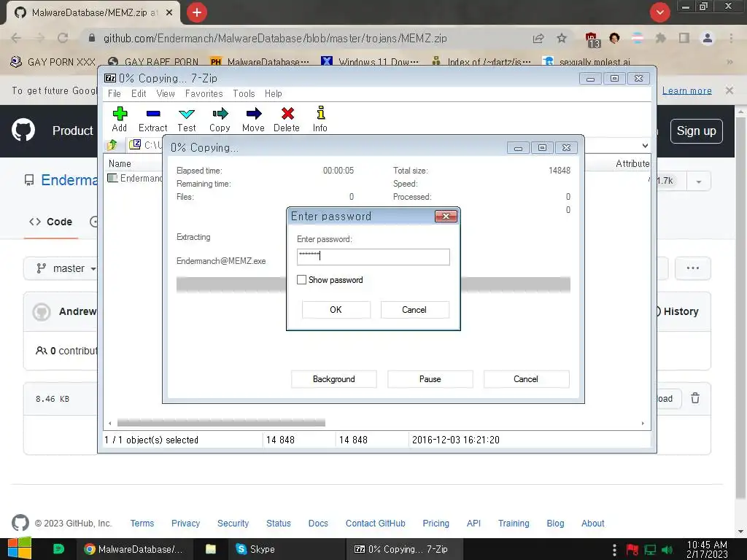Open the Help menu in 7-Zip
This screenshot has width=747, height=560.
[x=274, y=93]
